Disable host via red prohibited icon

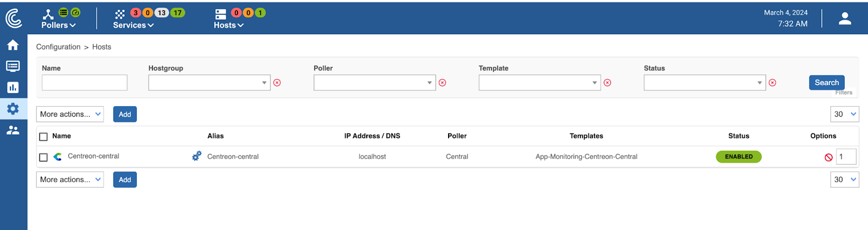click(x=828, y=157)
